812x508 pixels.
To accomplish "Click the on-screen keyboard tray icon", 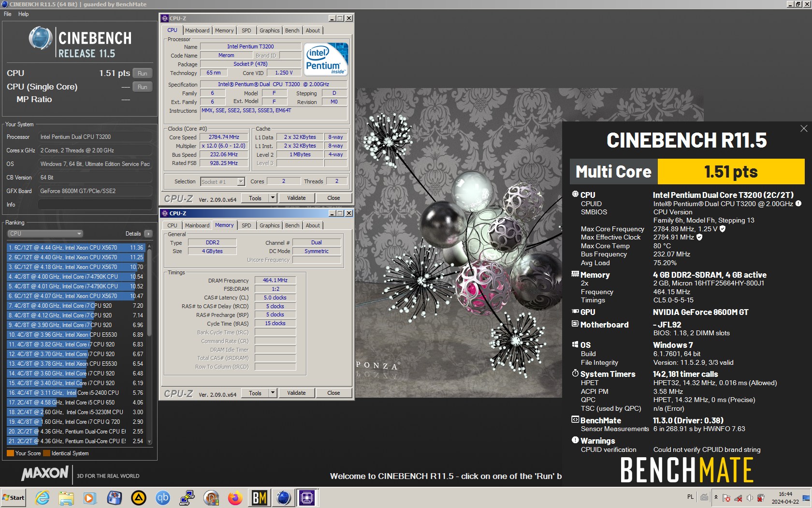I will (x=704, y=497).
